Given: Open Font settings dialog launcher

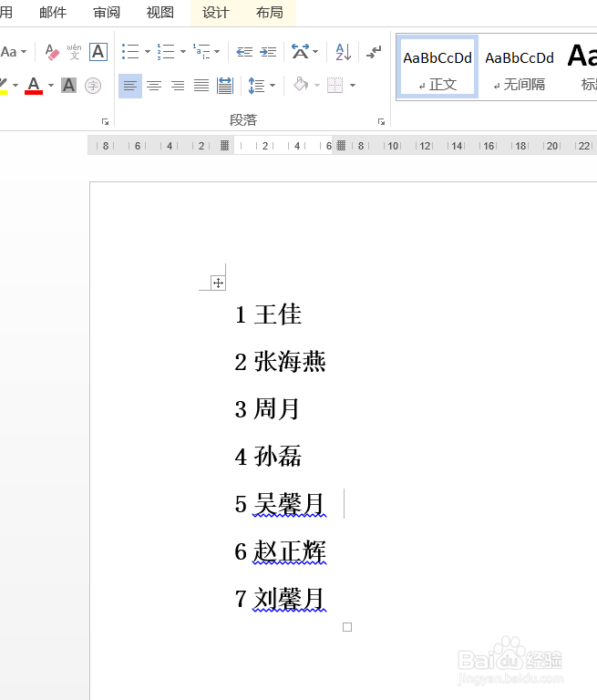Looking at the screenshot, I should click(x=106, y=121).
